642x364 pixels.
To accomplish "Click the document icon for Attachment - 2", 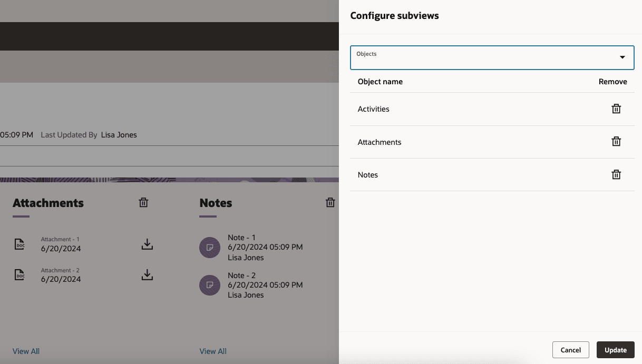I will [20, 274].
